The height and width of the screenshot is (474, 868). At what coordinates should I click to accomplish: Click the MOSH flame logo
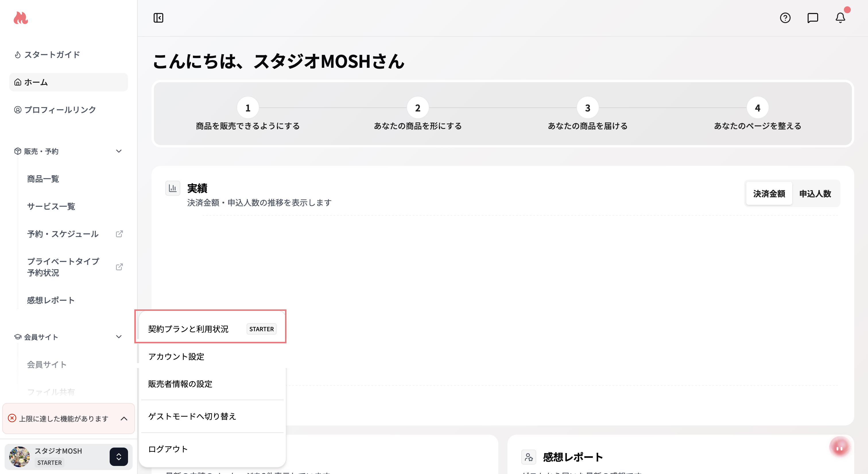point(21,18)
